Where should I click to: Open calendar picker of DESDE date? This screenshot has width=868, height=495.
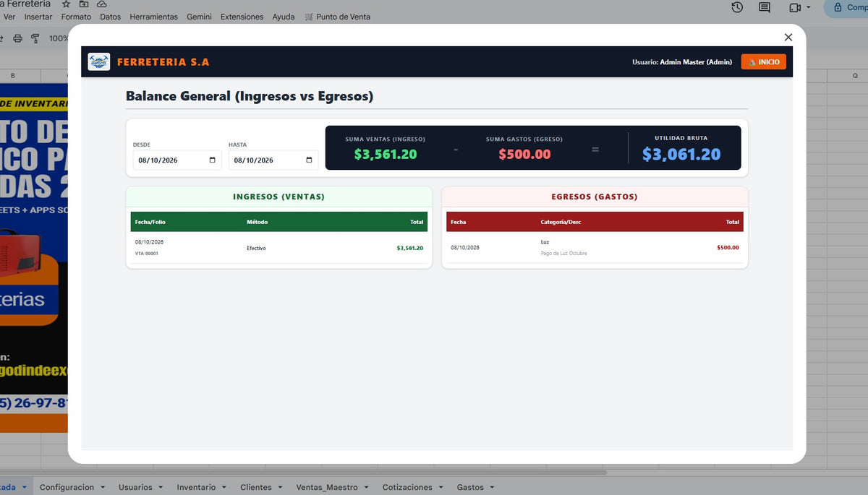212,160
